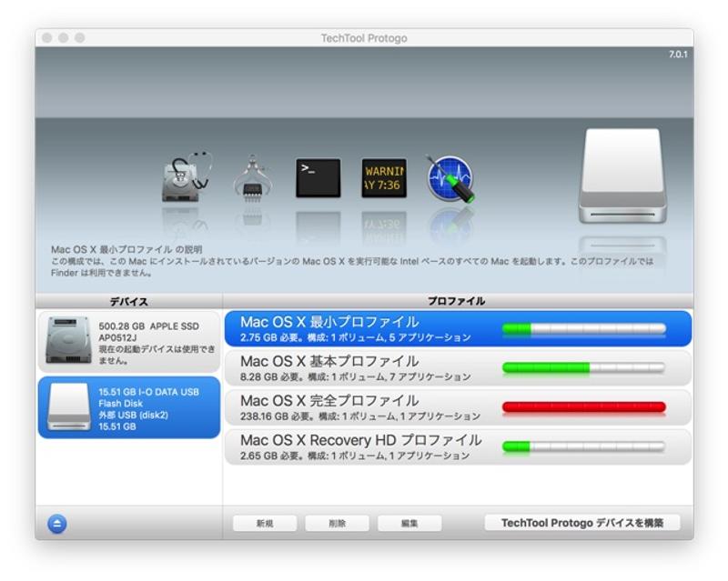Click the window close button
The height and width of the screenshot is (581, 728).
(47, 37)
